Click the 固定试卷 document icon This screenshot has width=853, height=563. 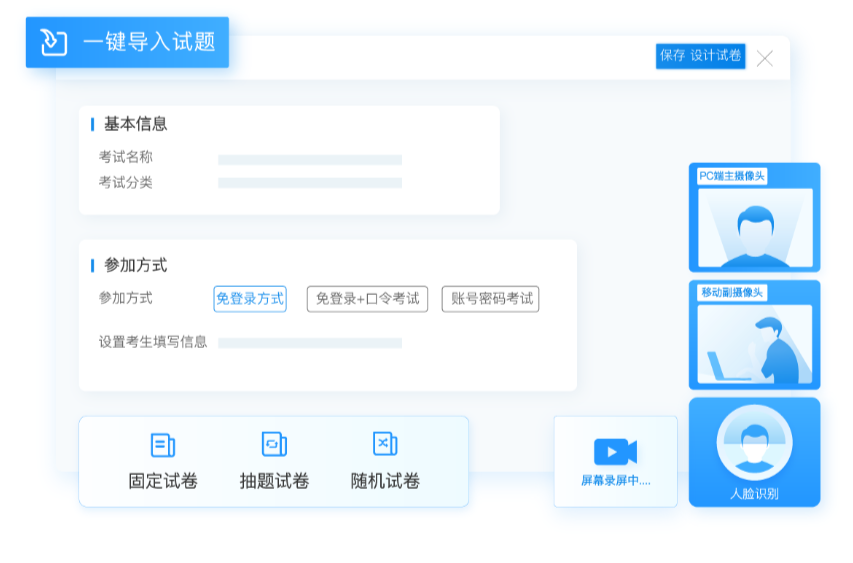(162, 445)
